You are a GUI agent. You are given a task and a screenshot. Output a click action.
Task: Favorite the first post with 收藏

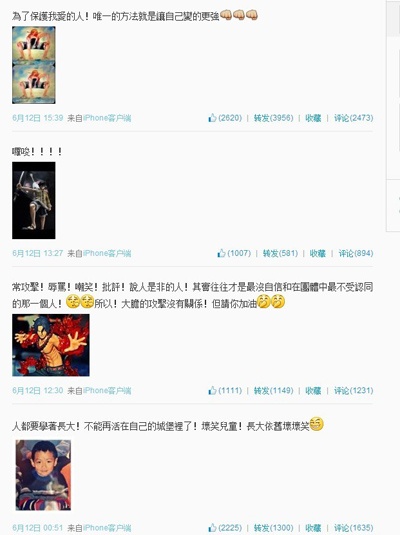click(x=313, y=118)
